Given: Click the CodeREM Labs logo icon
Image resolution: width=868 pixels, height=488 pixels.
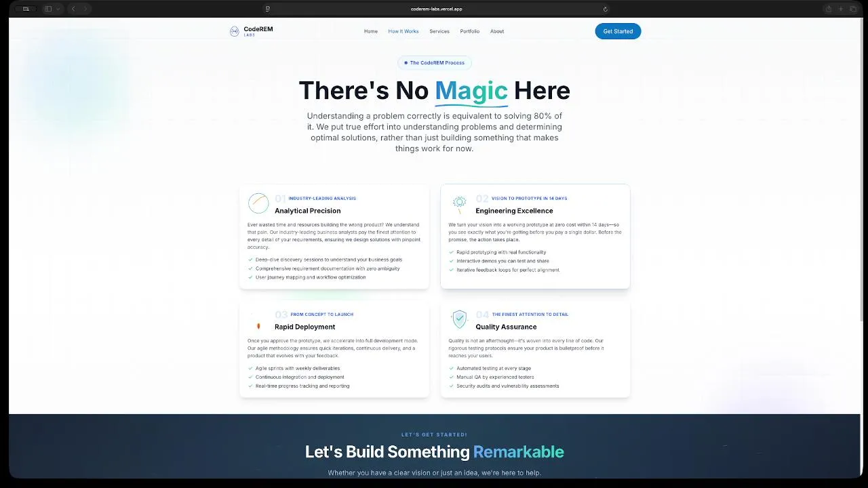Looking at the screenshot, I should point(234,31).
